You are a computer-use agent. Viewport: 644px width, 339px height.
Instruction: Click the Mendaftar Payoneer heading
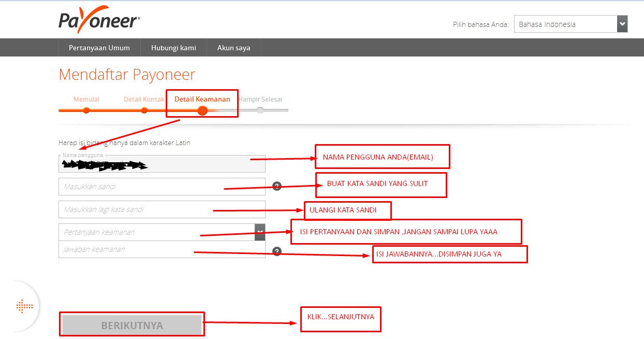pyautogui.click(x=127, y=75)
